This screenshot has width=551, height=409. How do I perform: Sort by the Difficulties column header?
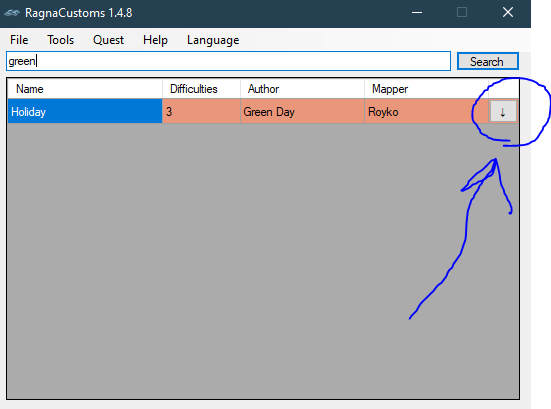coord(201,89)
